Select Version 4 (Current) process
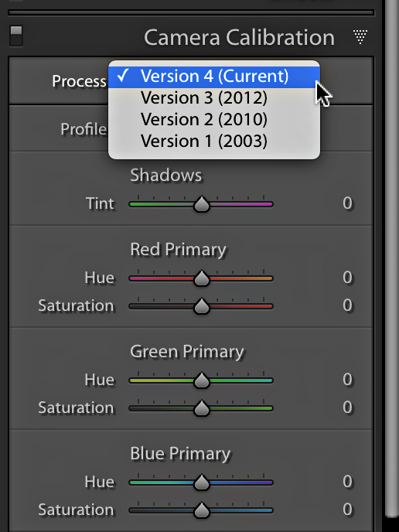The width and height of the screenshot is (399, 532). pos(214,77)
